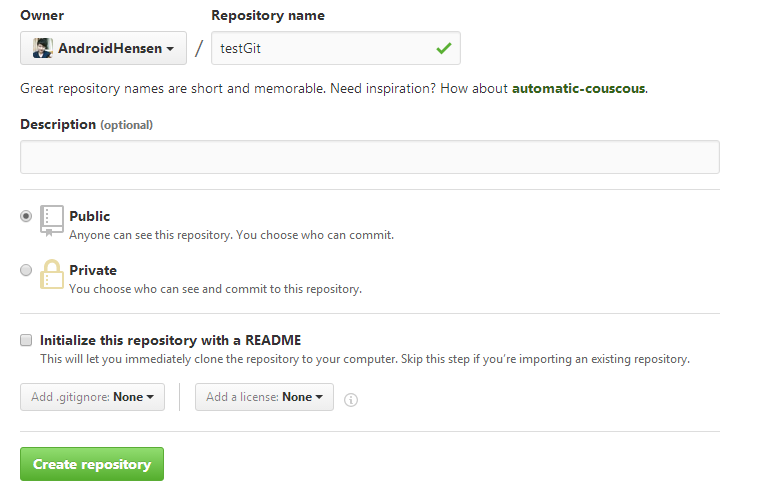Viewport: 760px width, 495px height.
Task: Open the license info circle icon
Action: pos(351,400)
